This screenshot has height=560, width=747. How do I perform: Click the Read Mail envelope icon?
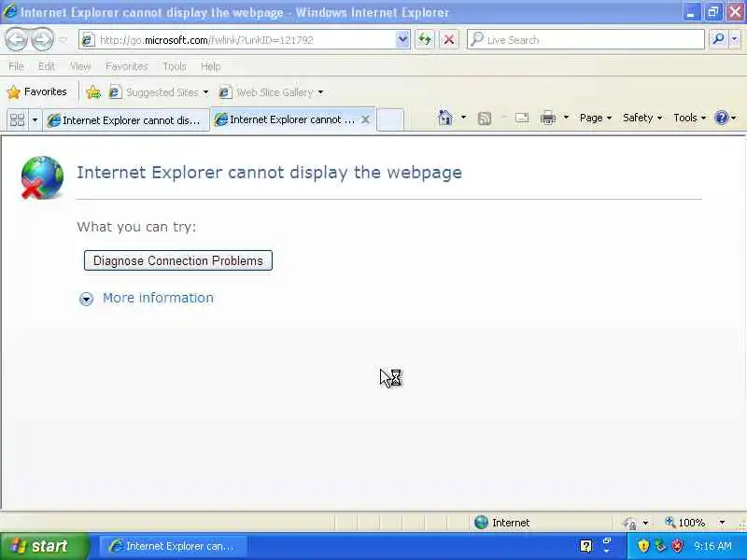point(522,118)
